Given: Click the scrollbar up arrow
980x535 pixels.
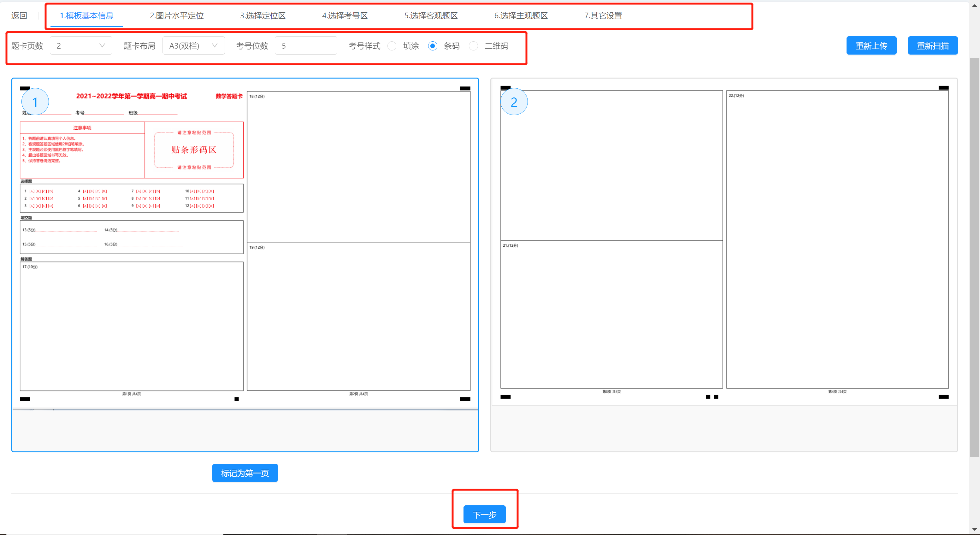Looking at the screenshot, I should click(x=974, y=6).
